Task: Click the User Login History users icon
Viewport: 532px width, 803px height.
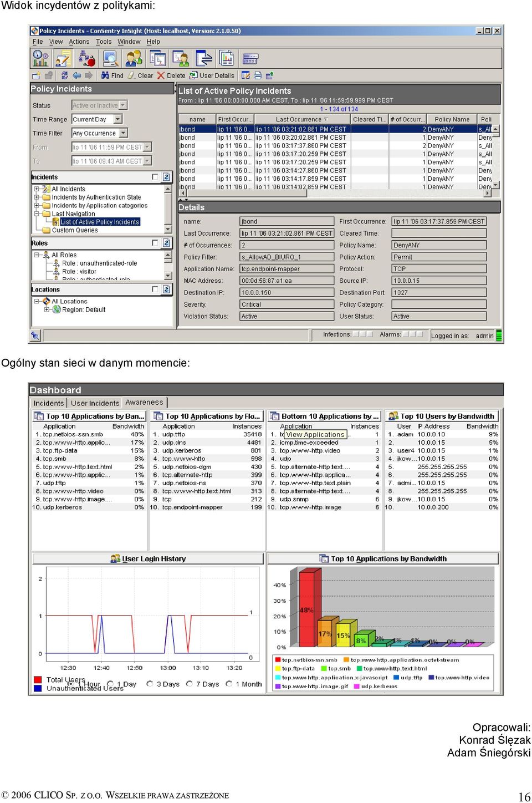Action: coord(115,558)
